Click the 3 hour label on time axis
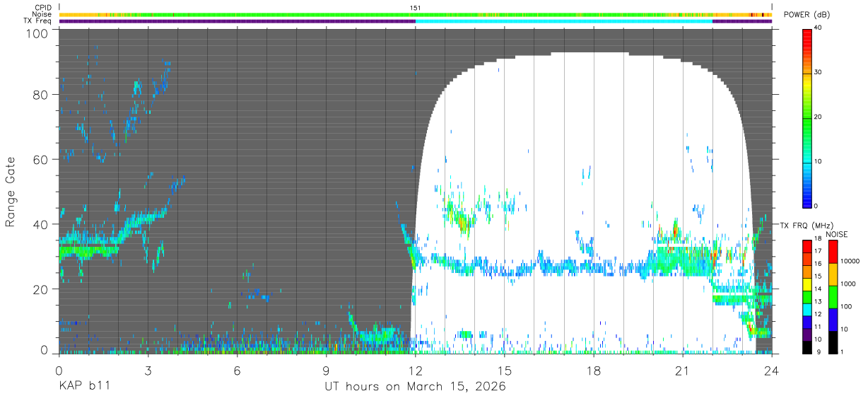 [x=148, y=371]
